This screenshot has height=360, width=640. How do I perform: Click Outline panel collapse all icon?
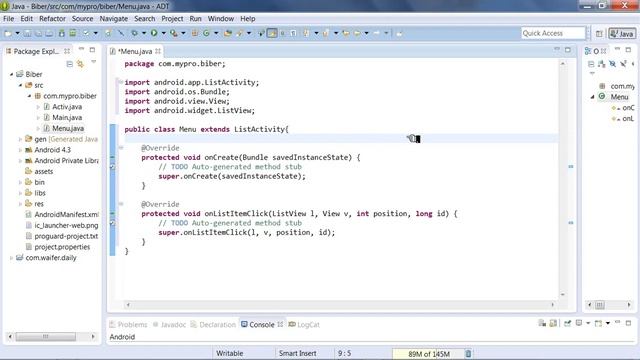(x=591, y=64)
